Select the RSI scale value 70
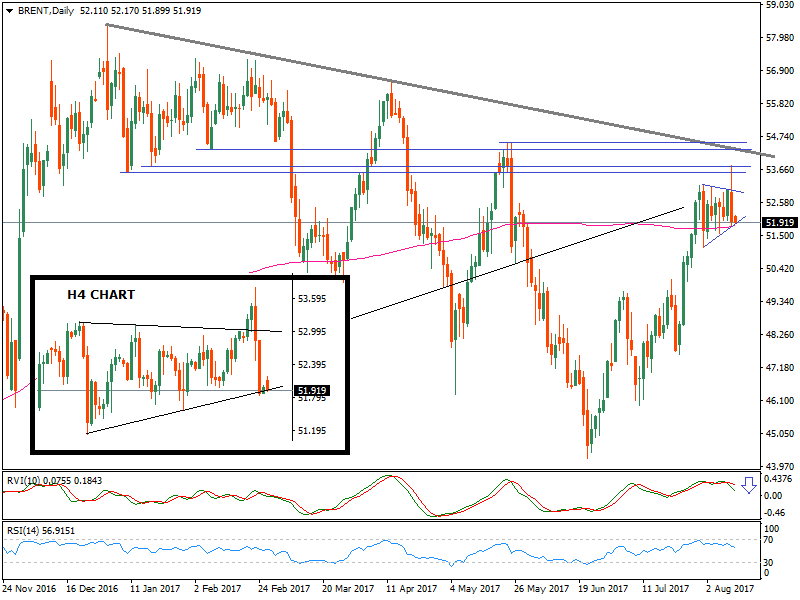This screenshot has height=600, width=800. pyautogui.click(x=769, y=540)
